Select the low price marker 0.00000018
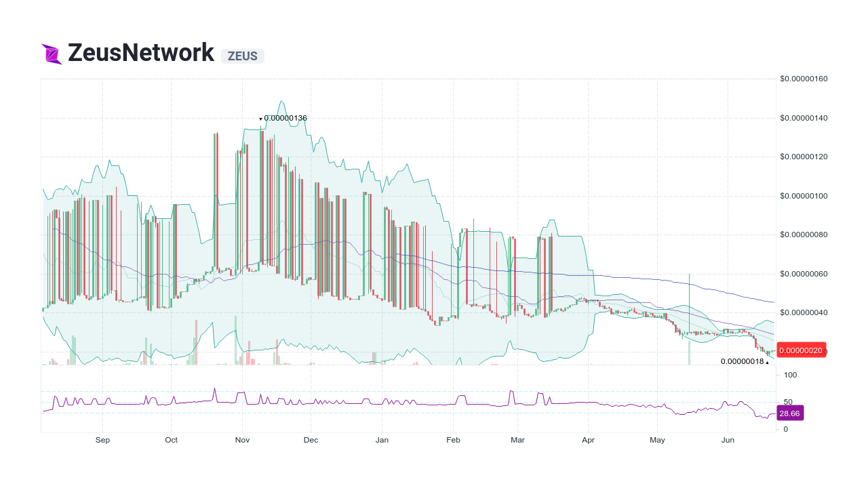 coord(741,362)
